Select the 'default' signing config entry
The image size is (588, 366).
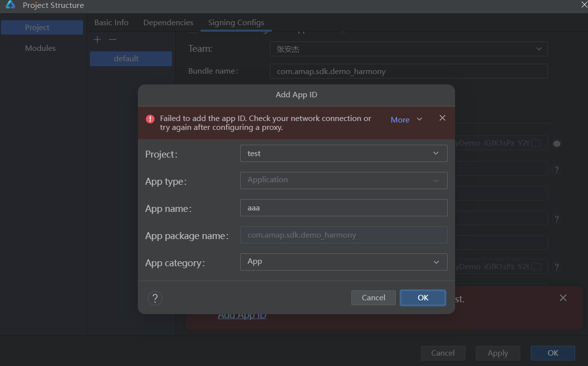pos(131,58)
